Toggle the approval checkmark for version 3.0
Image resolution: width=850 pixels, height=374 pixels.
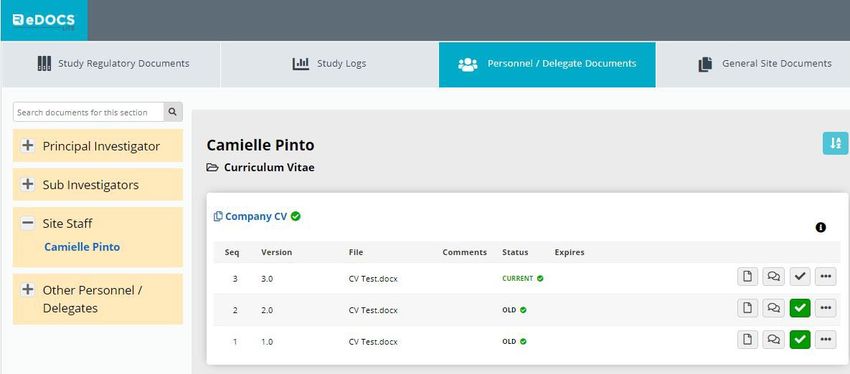(800, 276)
